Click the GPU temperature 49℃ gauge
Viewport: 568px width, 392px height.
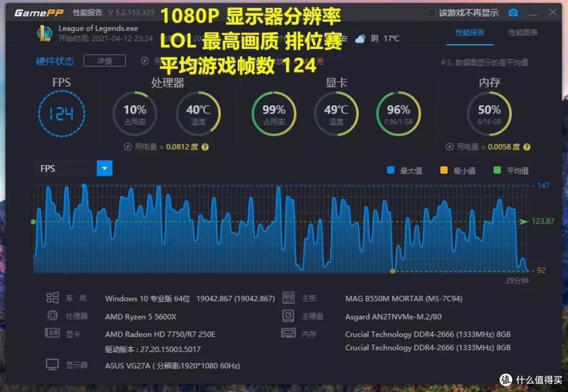tap(336, 114)
